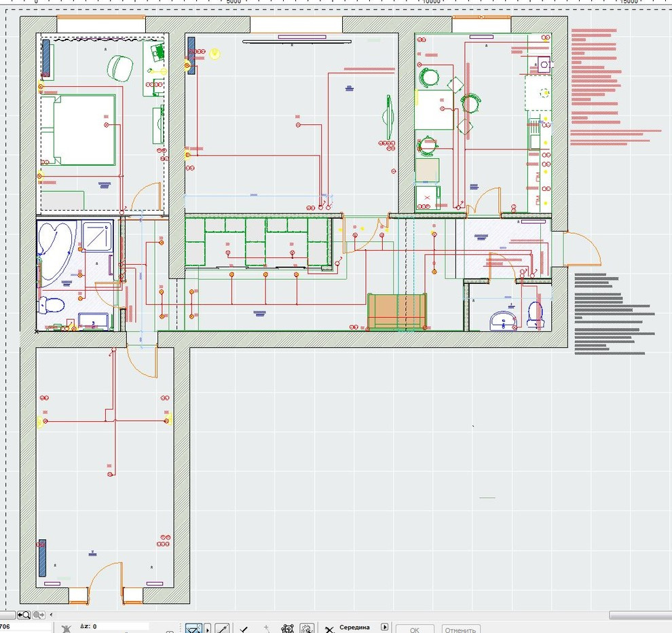Screen dimensions: 672x633
Task: Open the snap guides options arrow
Action: coord(208,629)
